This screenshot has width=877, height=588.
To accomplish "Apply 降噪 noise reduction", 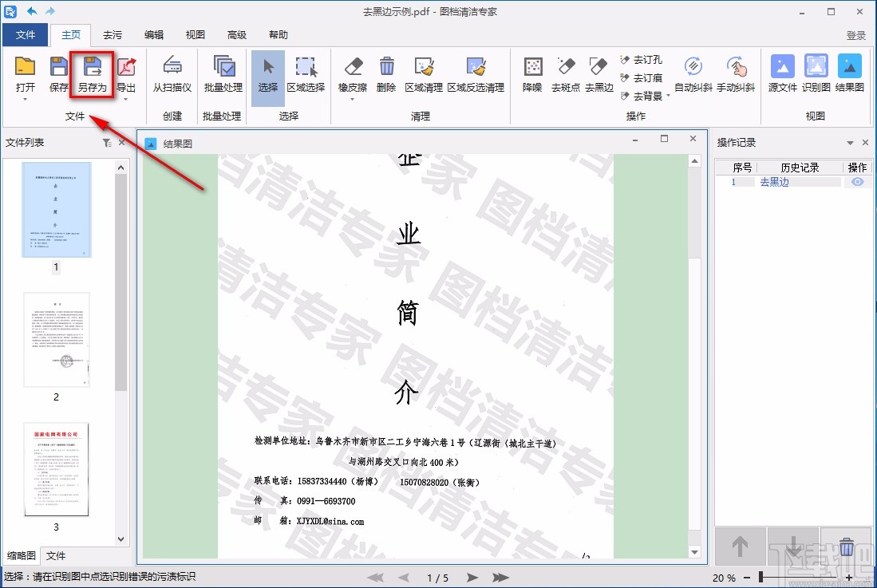I will 531,76.
